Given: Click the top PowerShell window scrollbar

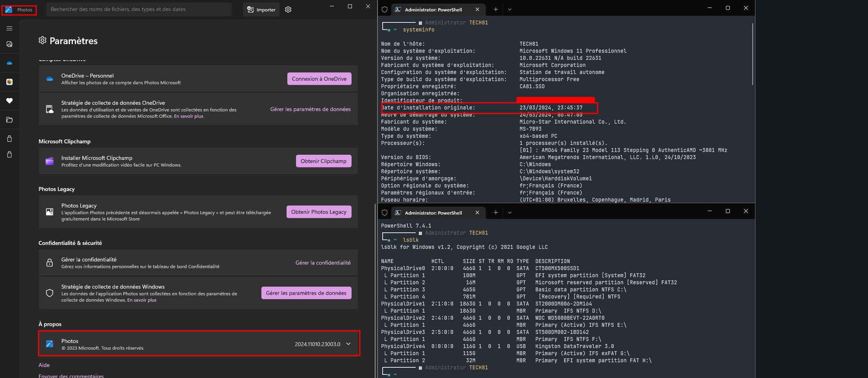Looking at the screenshot, I should coord(752,54).
